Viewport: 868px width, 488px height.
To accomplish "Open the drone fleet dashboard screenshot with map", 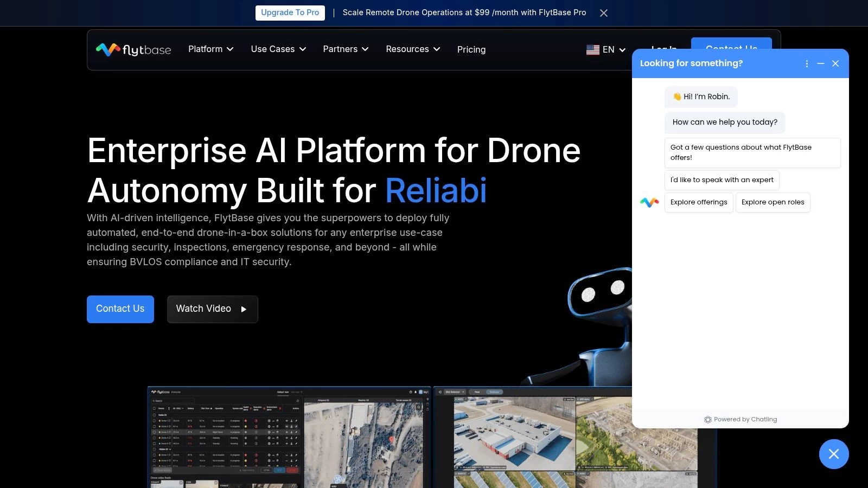I will (289, 437).
